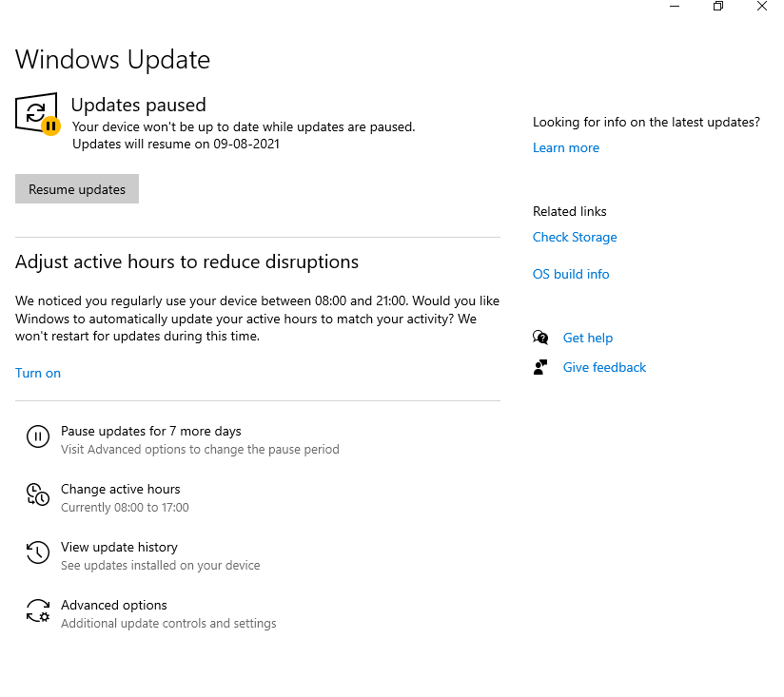Click the yellow pause badge on the update icon
Viewport: 784px width, 697px height.
49,126
